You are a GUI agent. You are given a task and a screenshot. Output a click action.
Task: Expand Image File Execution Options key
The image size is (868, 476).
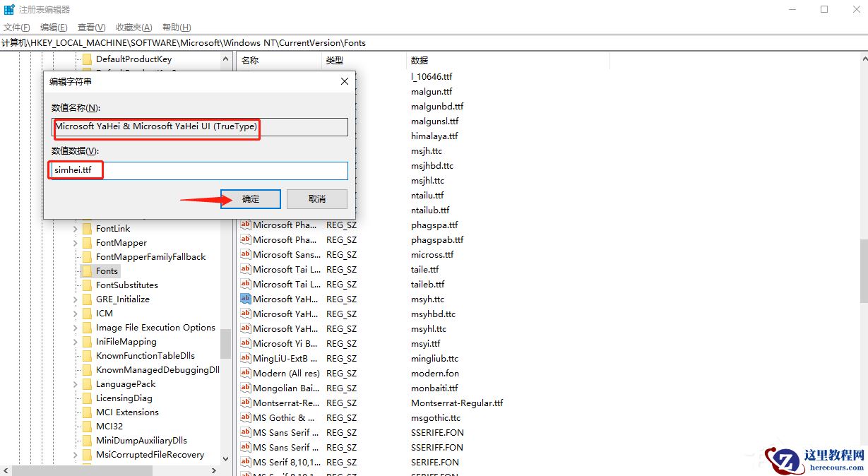(75, 327)
